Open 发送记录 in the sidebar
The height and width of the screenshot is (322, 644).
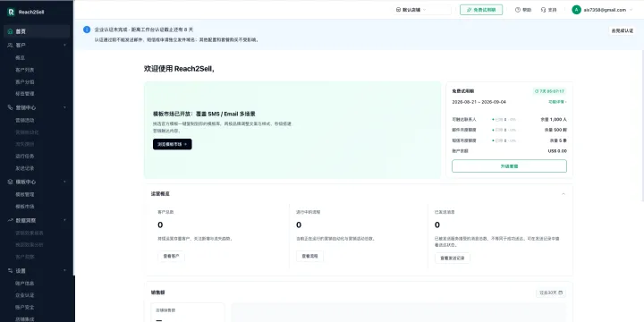[25, 168]
